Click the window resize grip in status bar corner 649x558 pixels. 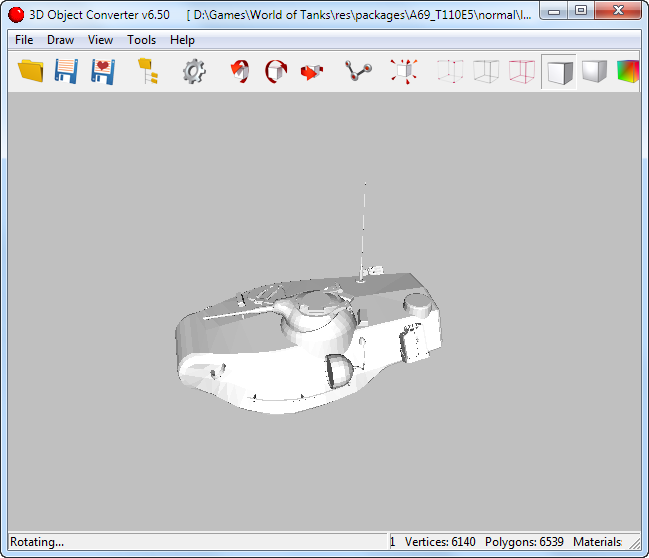[634, 543]
